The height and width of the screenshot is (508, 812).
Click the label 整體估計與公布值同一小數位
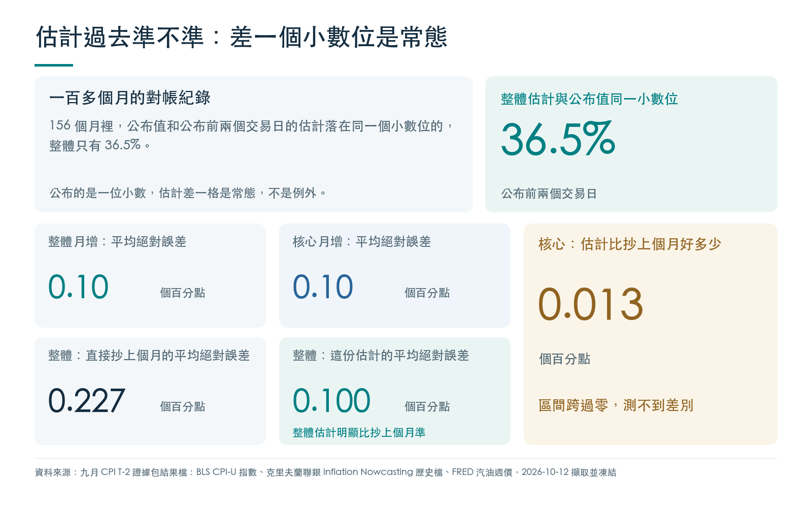(589, 99)
